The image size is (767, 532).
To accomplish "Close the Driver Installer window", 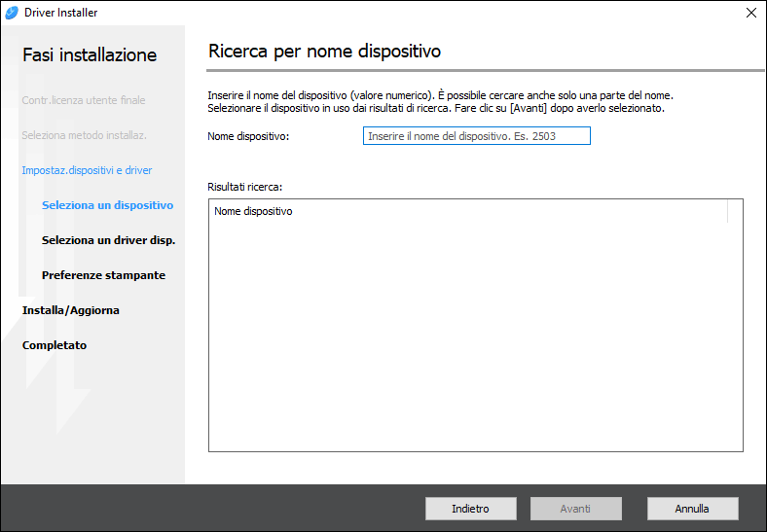I will pos(751,13).
